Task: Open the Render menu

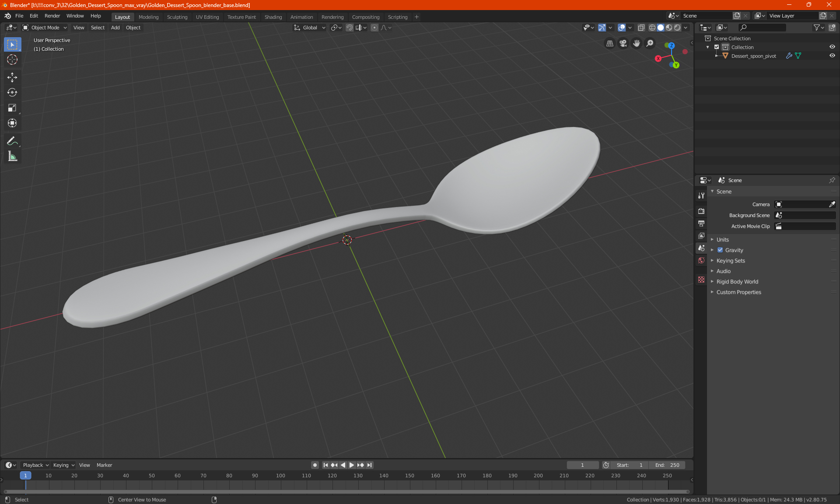Action: (52, 16)
